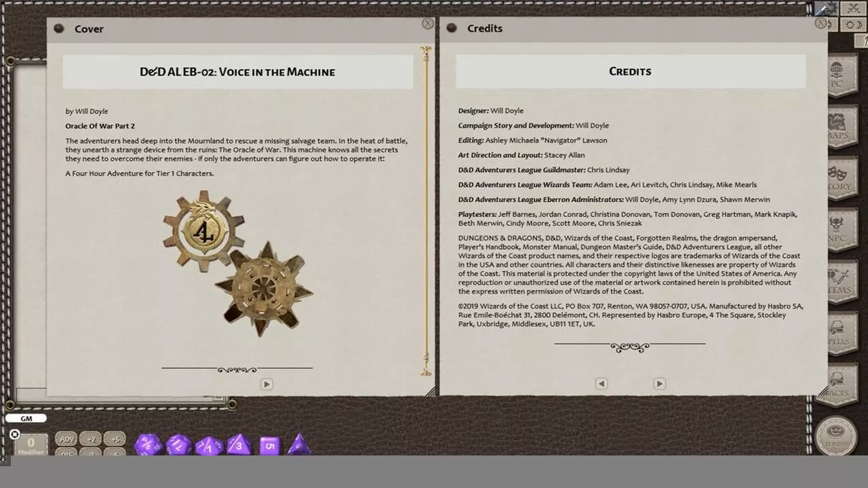Screen dimensions: 868x488
Task: Click the '©2019 Wizards of the Coast LLC' paragraph
Action: 631,315
